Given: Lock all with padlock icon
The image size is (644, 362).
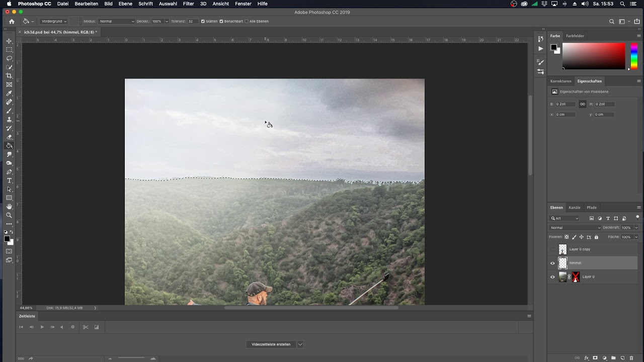Looking at the screenshot, I should click(596, 237).
